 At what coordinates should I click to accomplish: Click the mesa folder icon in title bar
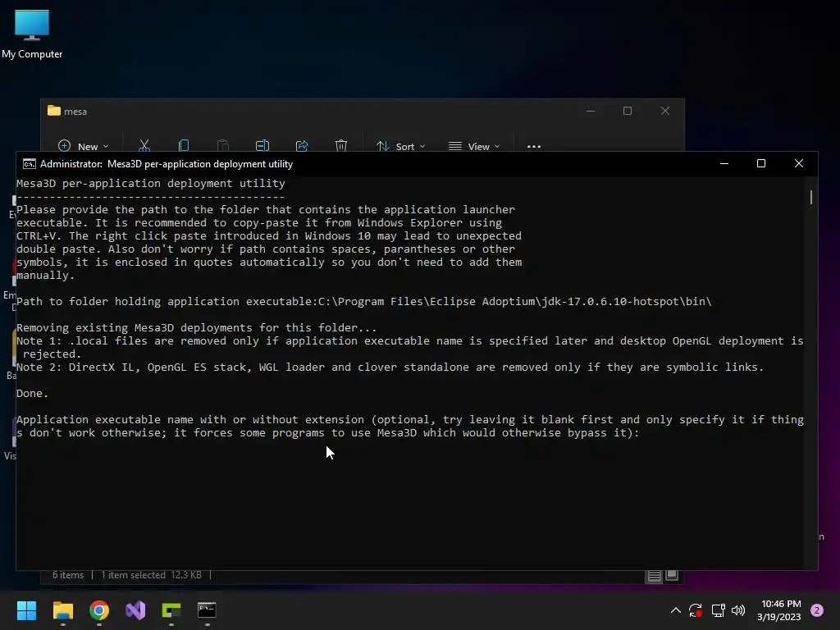[x=53, y=111]
